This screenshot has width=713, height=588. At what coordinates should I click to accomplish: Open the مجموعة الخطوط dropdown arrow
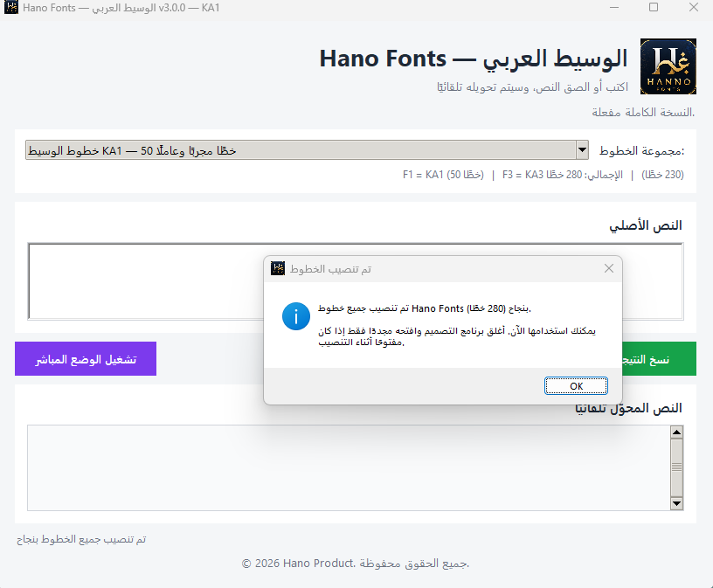[x=582, y=149]
